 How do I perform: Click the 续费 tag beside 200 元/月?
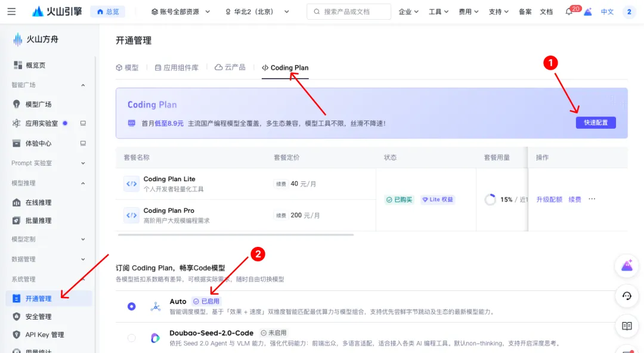click(281, 215)
